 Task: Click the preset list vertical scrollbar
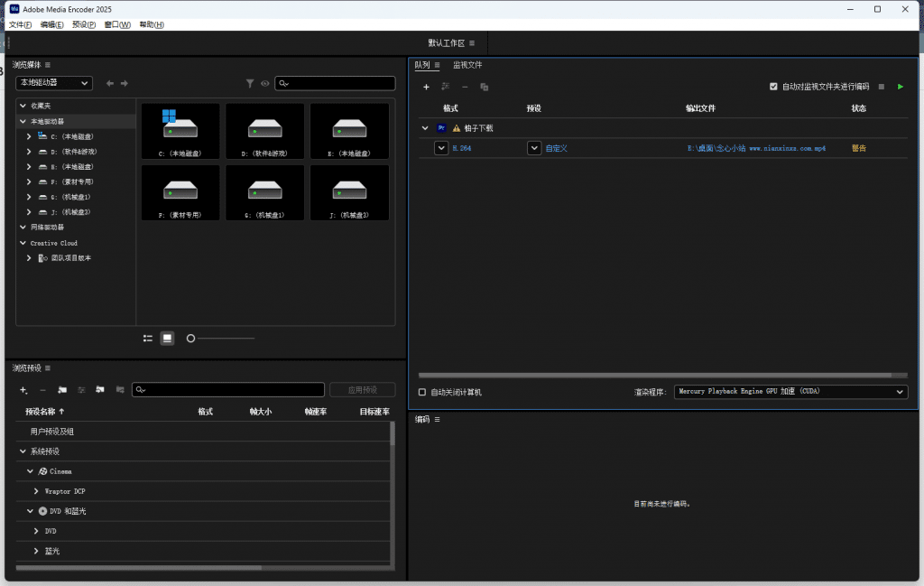(x=393, y=433)
